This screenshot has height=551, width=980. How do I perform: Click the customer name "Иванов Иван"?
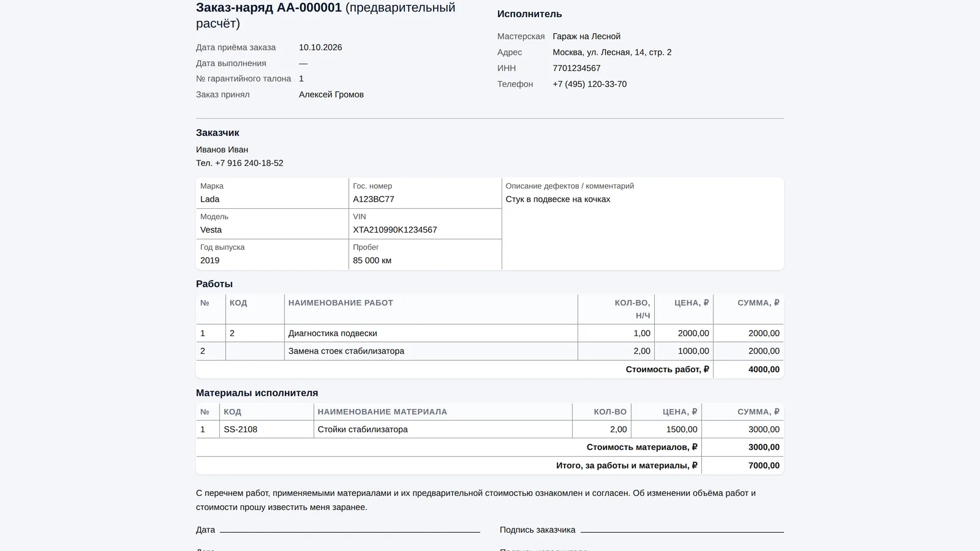[x=222, y=149]
